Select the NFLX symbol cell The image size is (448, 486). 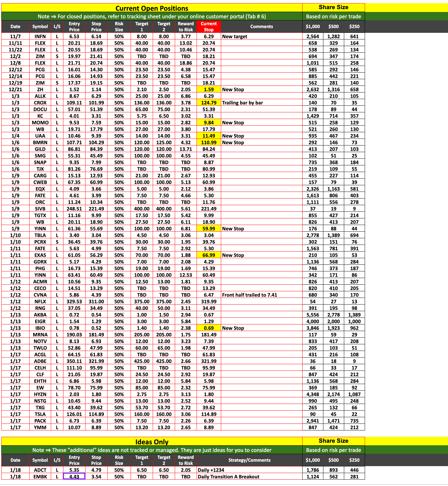click(x=40, y=301)
